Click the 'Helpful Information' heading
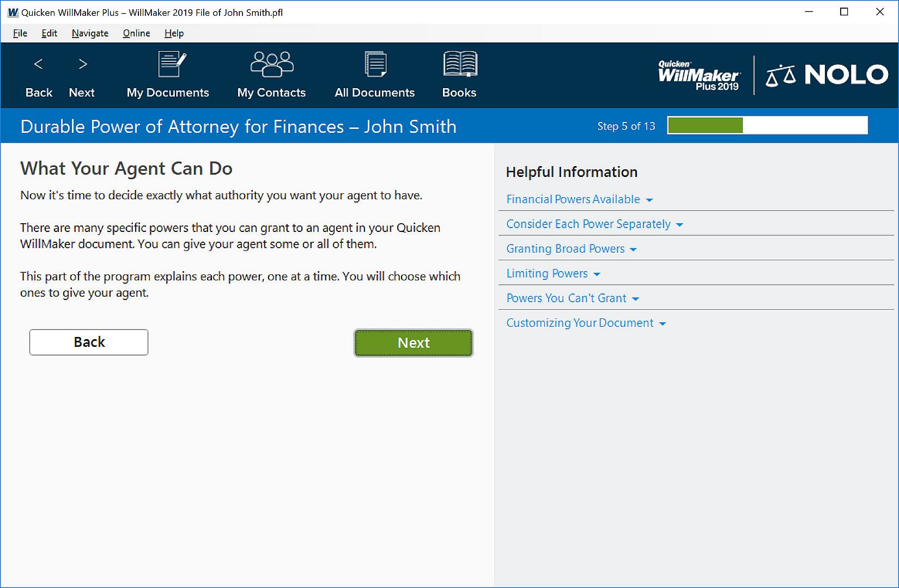 click(x=572, y=172)
